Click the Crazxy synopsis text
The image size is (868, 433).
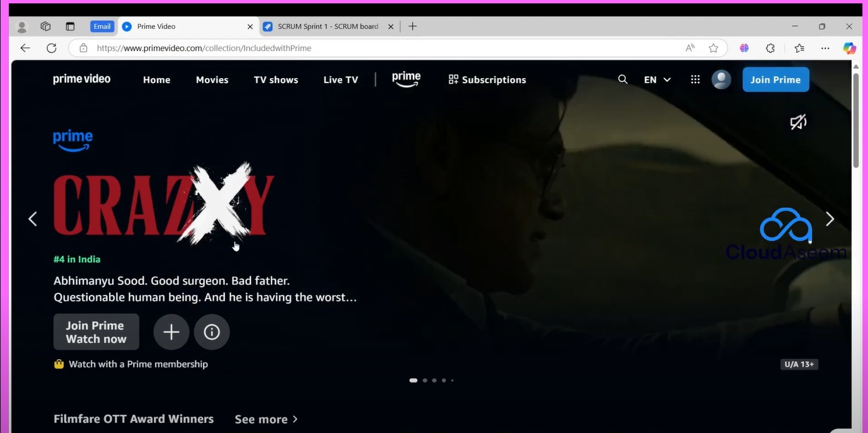pos(205,289)
